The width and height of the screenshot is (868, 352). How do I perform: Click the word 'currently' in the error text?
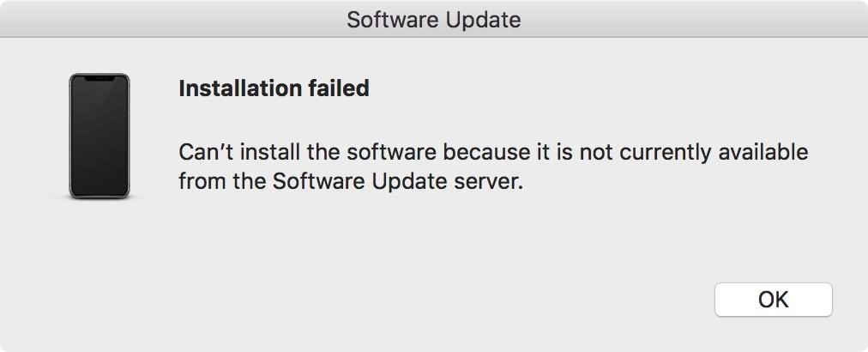pyautogui.click(x=660, y=153)
